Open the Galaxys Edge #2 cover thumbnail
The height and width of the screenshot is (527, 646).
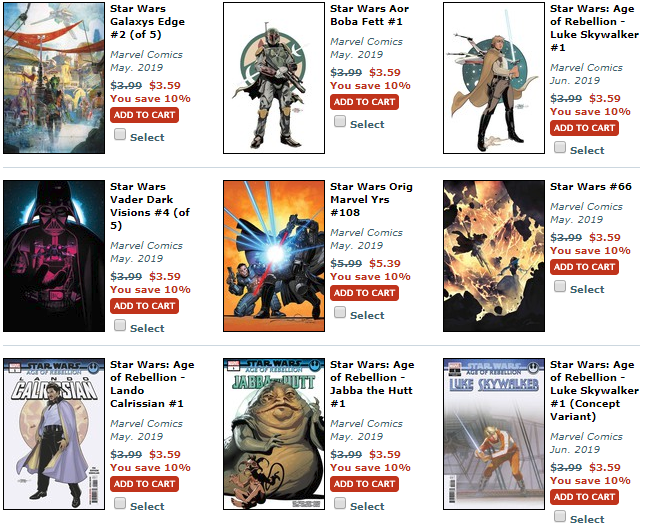click(x=54, y=78)
